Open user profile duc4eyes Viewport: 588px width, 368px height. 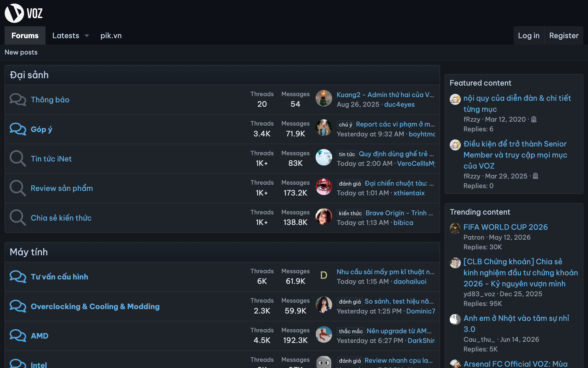tap(399, 104)
